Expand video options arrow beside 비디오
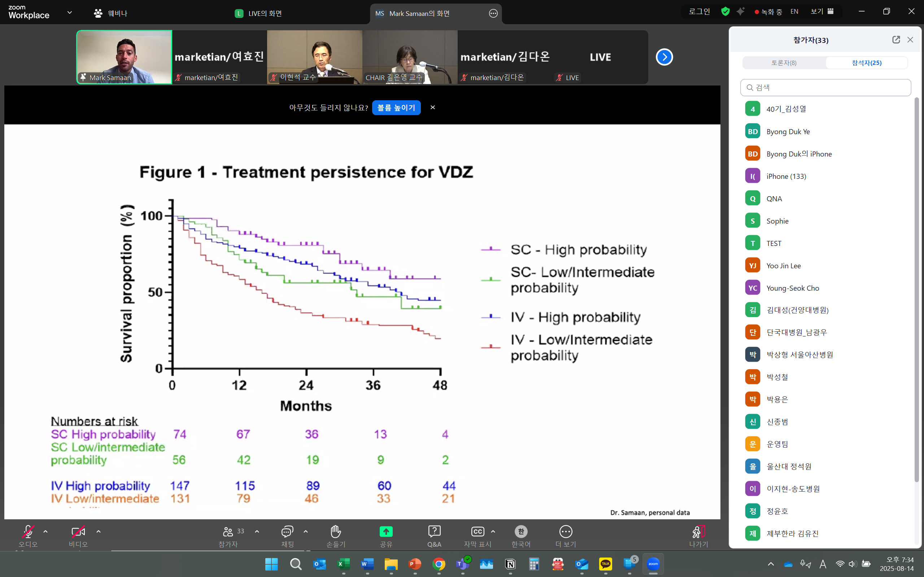Viewport: 924px width, 577px height. [x=99, y=531]
